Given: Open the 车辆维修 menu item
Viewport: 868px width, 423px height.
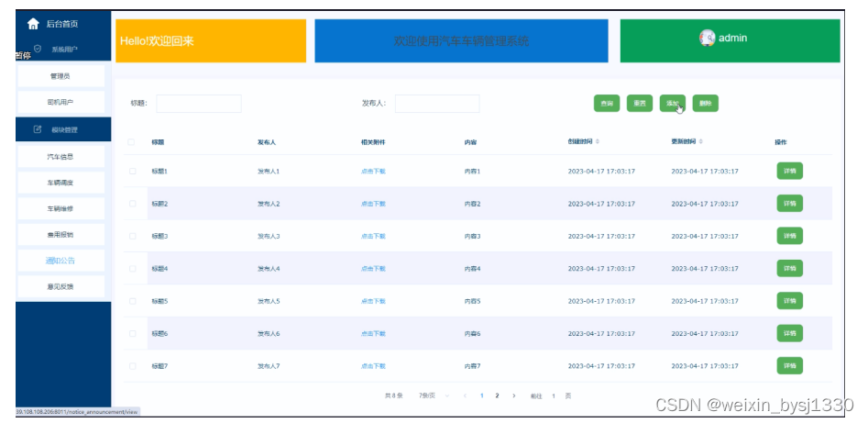Looking at the screenshot, I should pyautogui.click(x=60, y=208).
